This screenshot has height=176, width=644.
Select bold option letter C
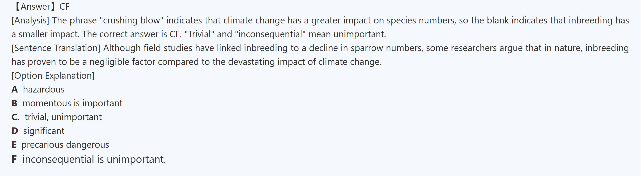[15, 117]
